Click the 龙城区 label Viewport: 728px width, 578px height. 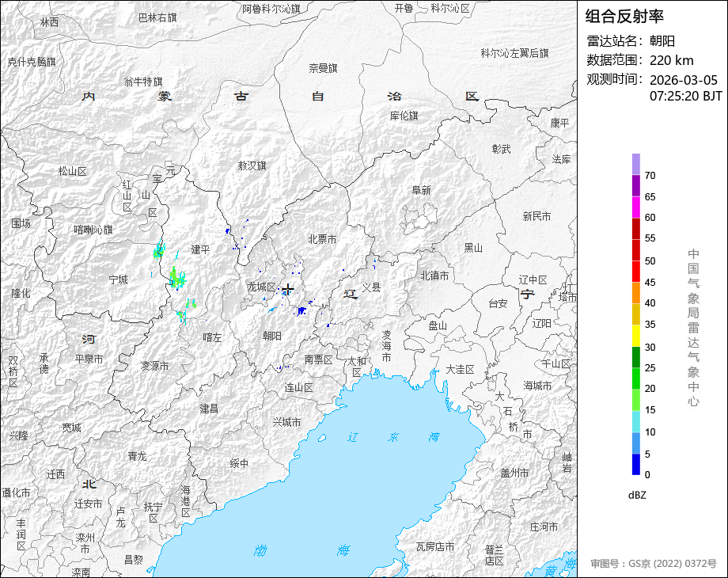[x=261, y=287]
